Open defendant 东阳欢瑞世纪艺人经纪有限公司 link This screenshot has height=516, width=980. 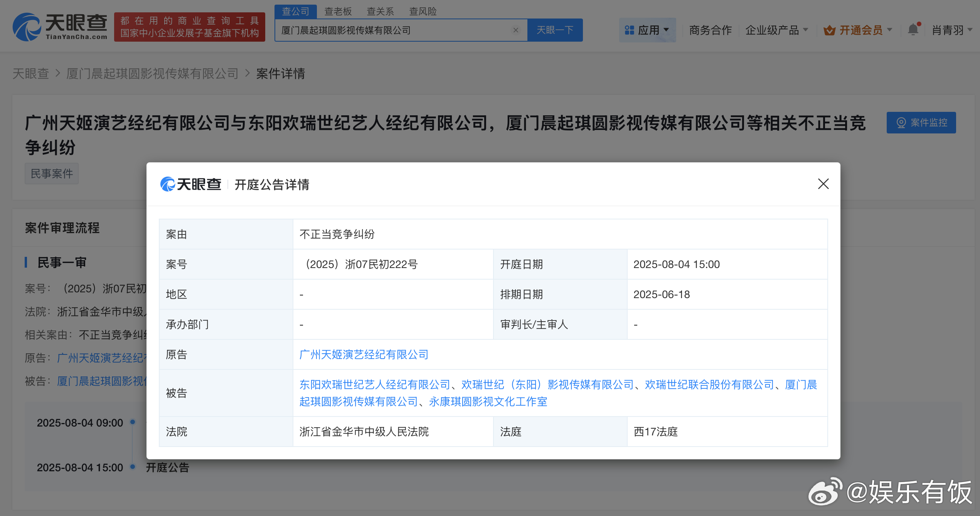tap(375, 384)
